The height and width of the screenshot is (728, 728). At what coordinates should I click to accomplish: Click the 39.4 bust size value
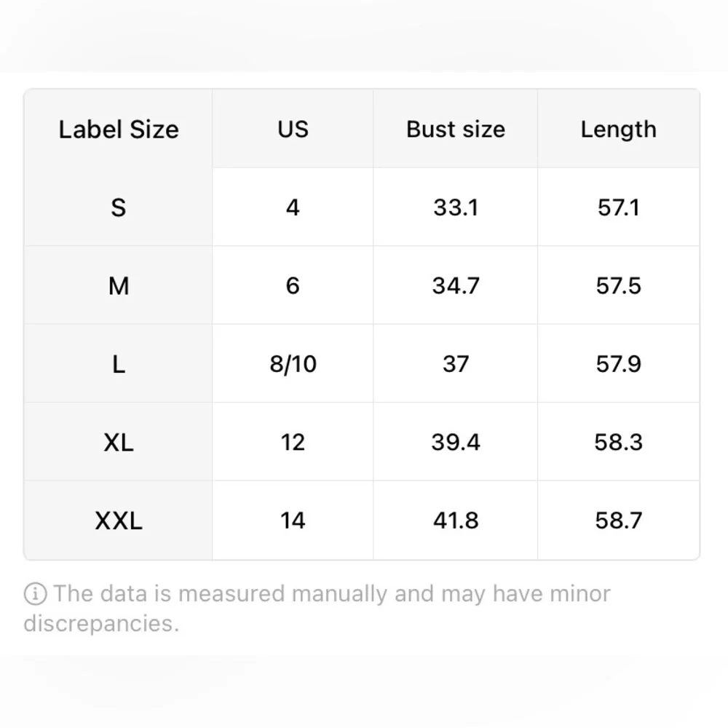pyautogui.click(x=456, y=442)
